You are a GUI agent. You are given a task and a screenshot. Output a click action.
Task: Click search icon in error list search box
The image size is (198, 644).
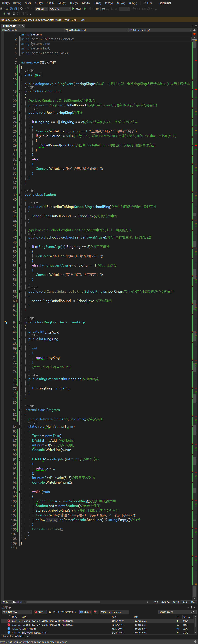click(193, 612)
